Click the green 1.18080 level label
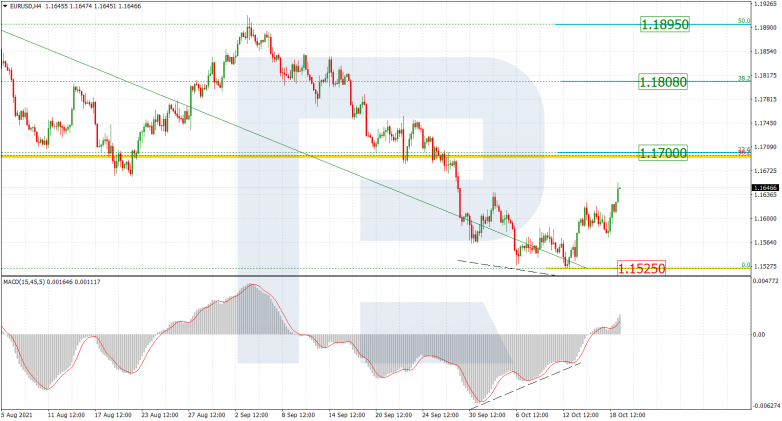This screenshot has height=421, width=782. 663,82
